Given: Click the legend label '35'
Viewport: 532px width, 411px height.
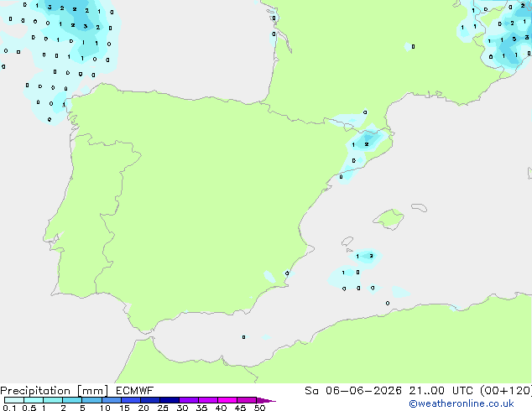Looking at the screenshot, I should pyautogui.click(x=201, y=408).
